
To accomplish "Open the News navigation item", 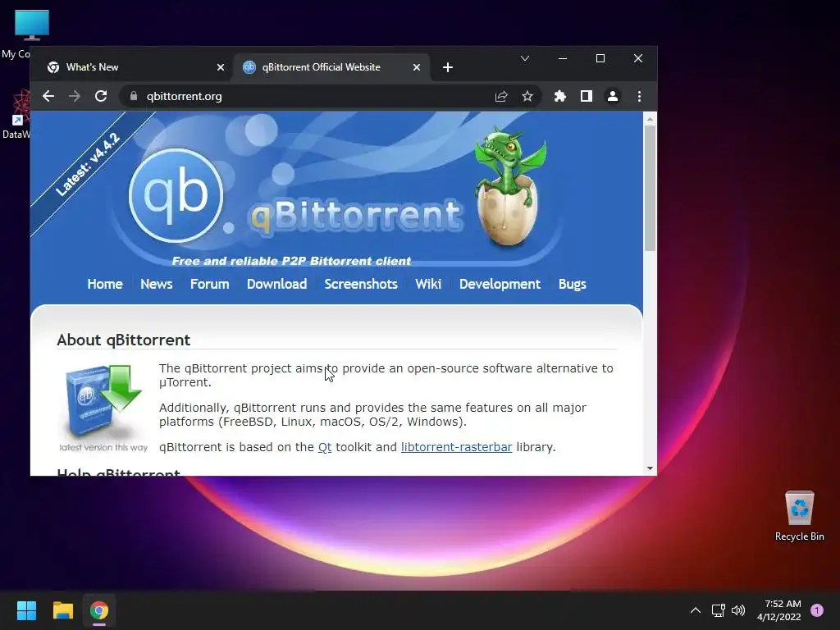I will pos(157,284).
